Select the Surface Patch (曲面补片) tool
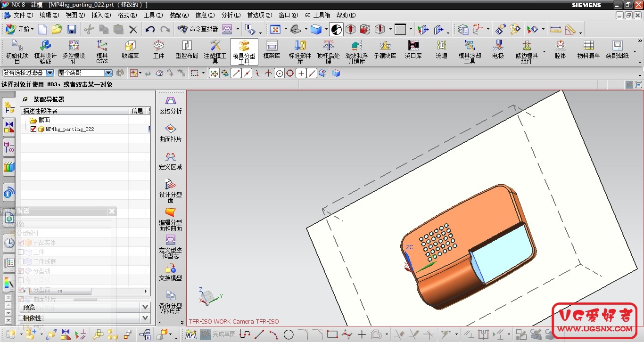644x342 pixels. tap(171, 133)
